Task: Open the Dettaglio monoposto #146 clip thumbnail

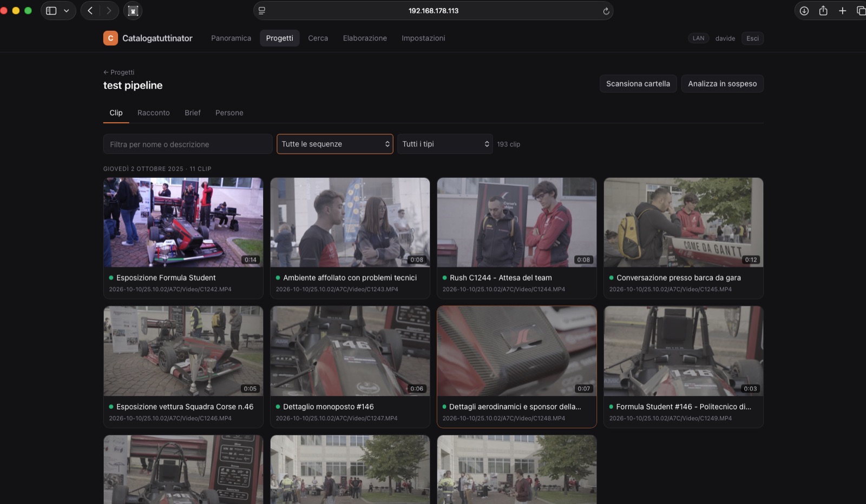Action: (350, 351)
